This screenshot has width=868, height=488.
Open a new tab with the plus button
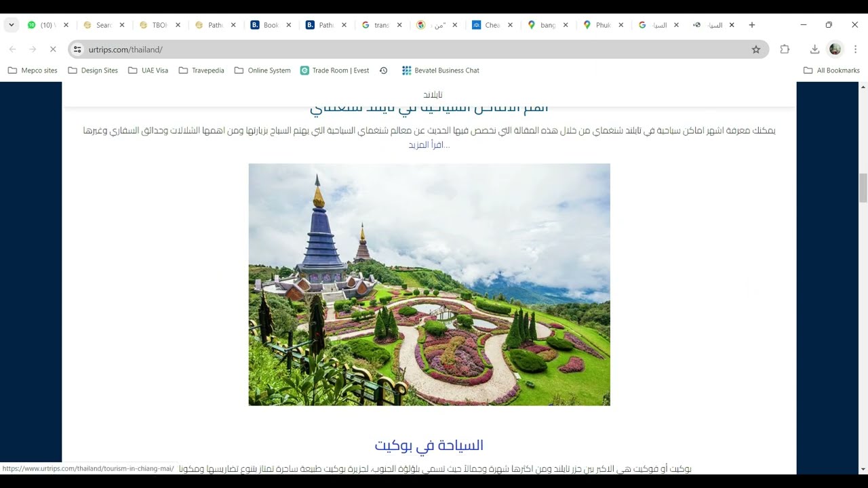(751, 25)
